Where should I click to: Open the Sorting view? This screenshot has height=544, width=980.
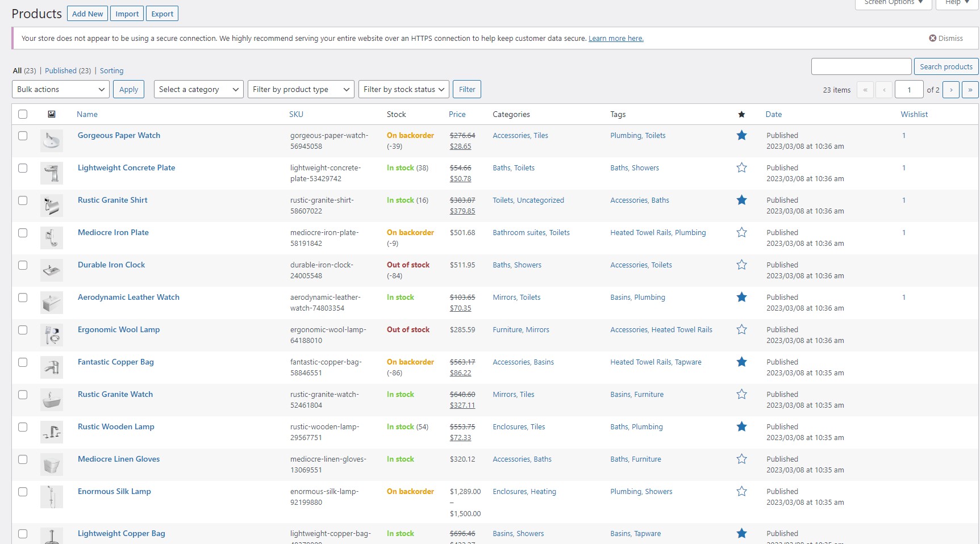pyautogui.click(x=111, y=71)
